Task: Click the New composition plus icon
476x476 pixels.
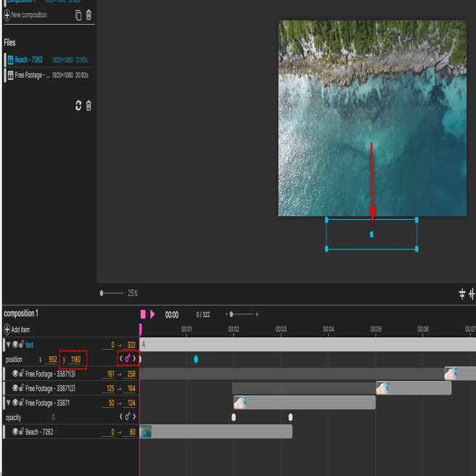Action: 7,15
